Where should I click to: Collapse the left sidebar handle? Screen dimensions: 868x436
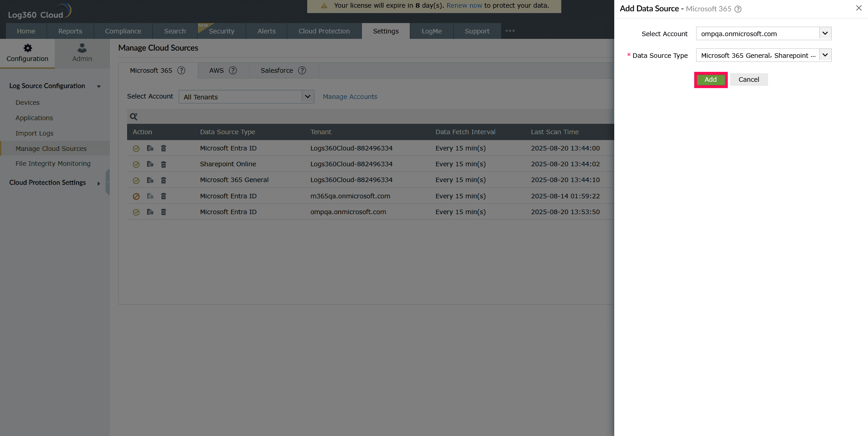pos(108,182)
